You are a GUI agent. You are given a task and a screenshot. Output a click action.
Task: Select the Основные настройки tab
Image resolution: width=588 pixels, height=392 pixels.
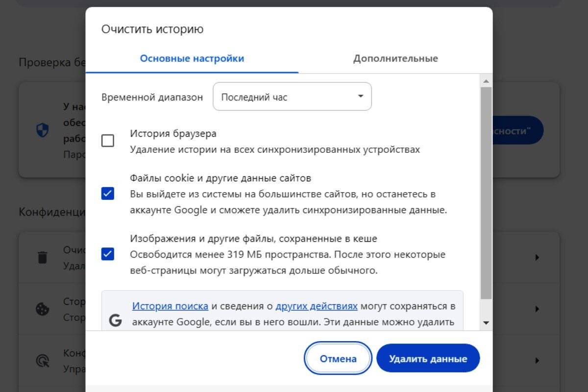pos(191,58)
